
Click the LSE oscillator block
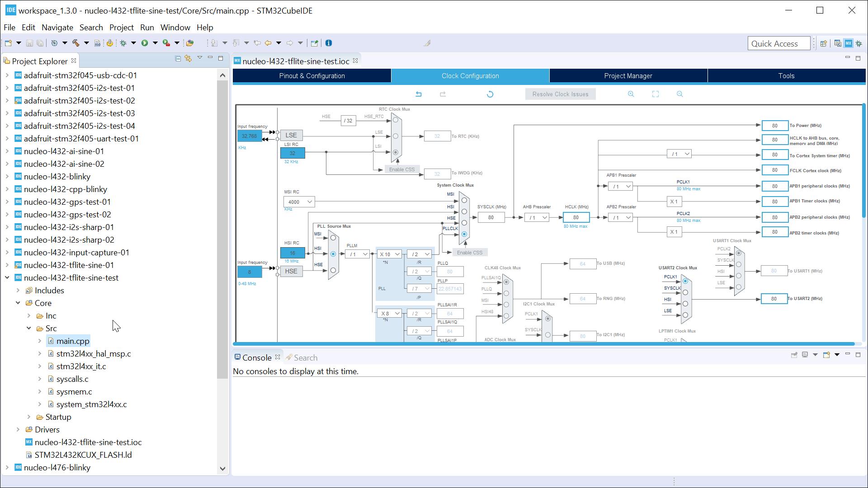point(291,135)
